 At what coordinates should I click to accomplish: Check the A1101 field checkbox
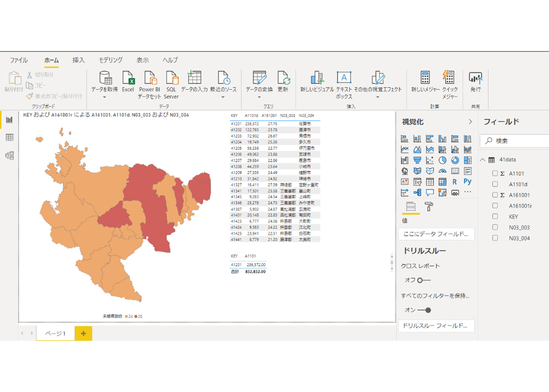click(x=495, y=173)
